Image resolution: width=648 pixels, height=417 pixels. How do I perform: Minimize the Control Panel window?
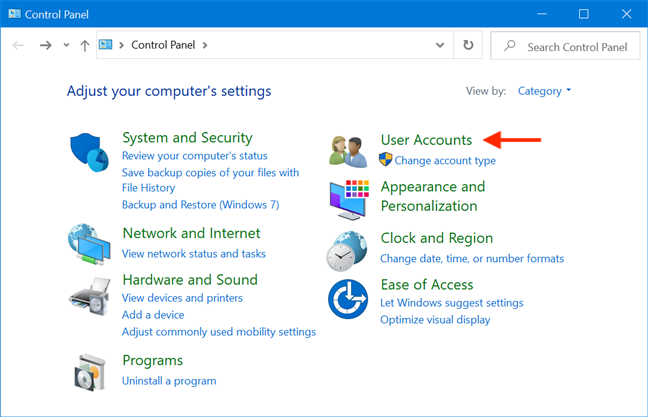[542, 14]
